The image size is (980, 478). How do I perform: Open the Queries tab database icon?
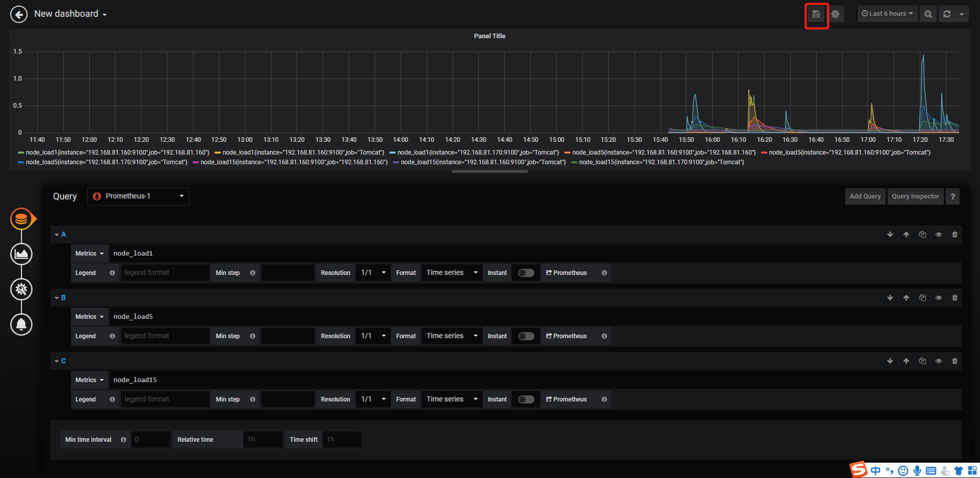[x=21, y=219]
